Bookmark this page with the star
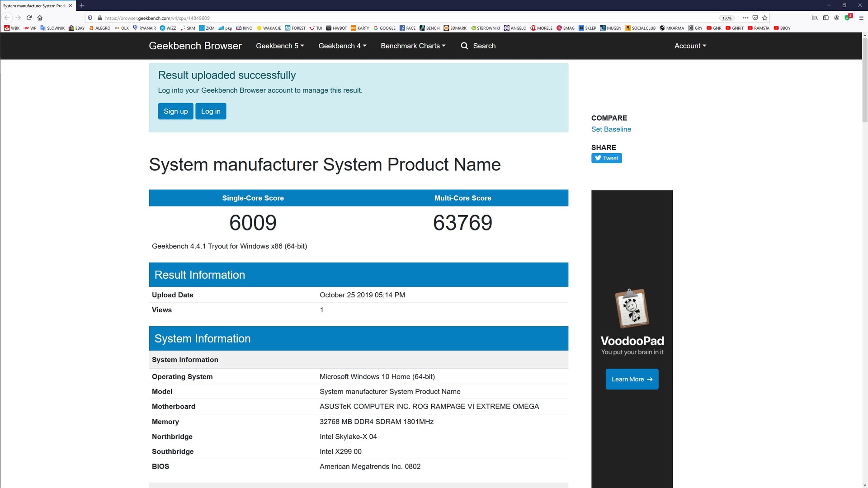 [765, 18]
